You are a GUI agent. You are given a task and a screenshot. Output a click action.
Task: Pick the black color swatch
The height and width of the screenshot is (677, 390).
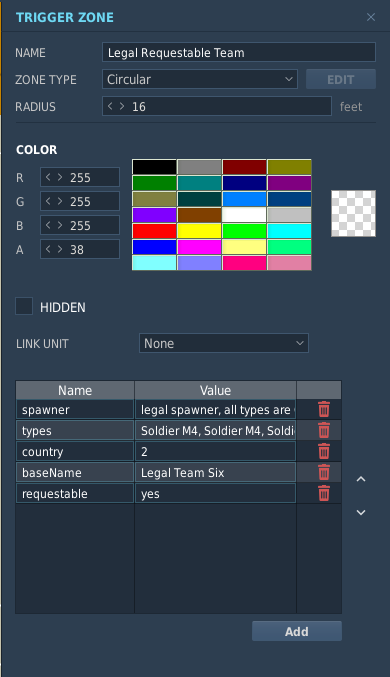154,167
